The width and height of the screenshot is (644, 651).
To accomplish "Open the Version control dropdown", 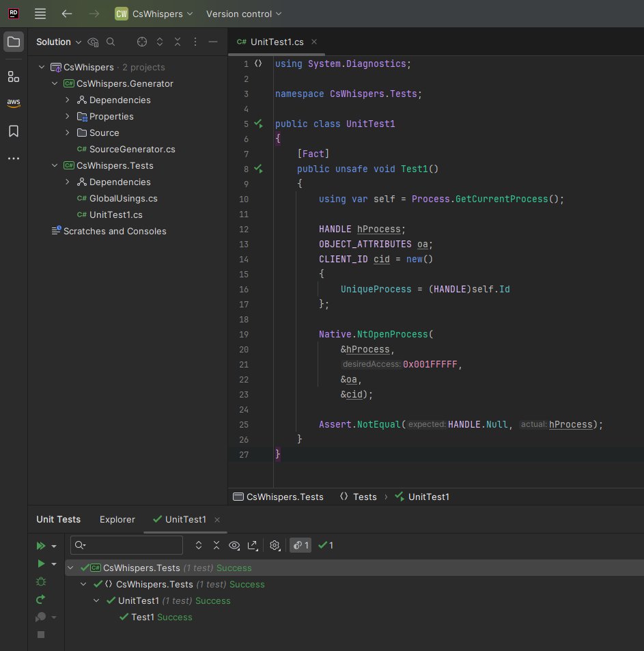I will point(244,14).
